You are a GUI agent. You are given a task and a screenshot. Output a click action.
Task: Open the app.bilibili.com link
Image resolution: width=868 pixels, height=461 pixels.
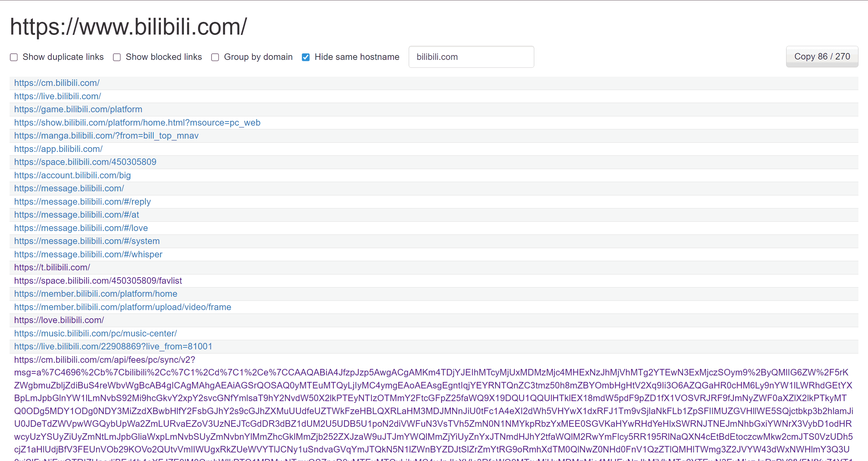pyautogui.click(x=58, y=149)
